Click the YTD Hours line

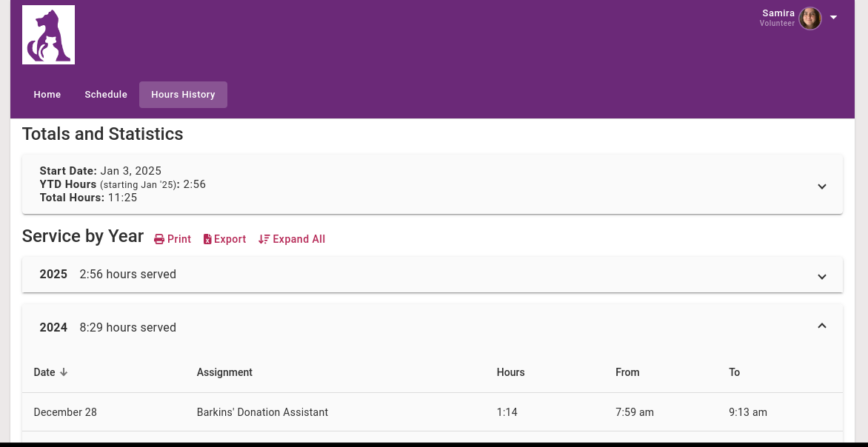(123, 184)
